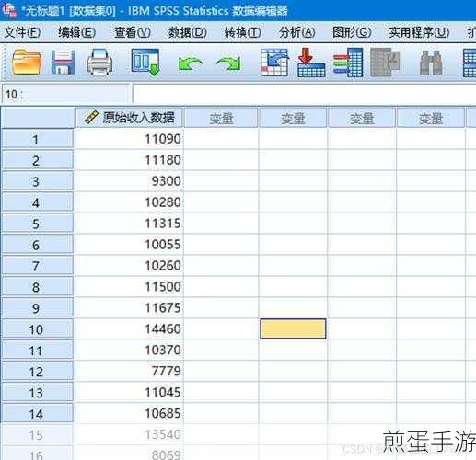Select cell with value 9300

[129, 181]
